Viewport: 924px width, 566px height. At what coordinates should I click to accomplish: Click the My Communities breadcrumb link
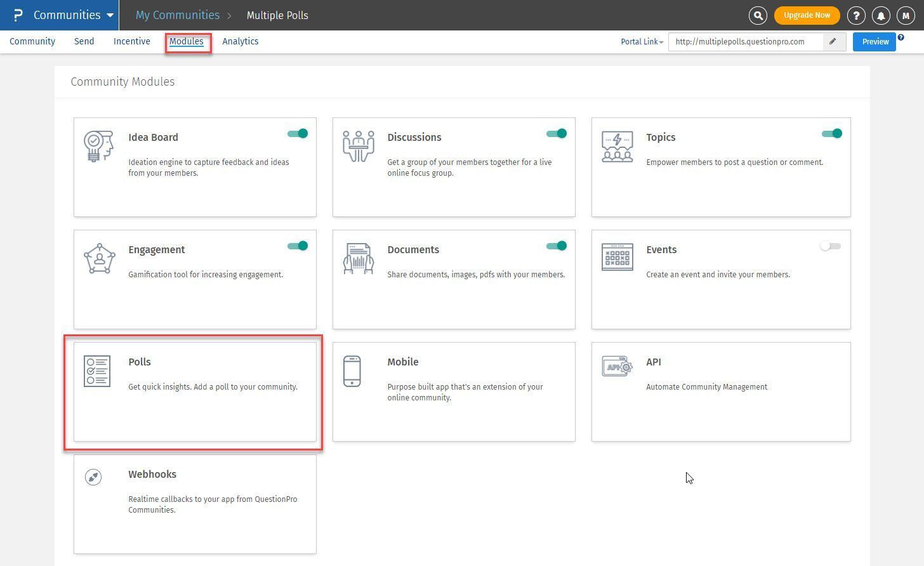pos(177,15)
